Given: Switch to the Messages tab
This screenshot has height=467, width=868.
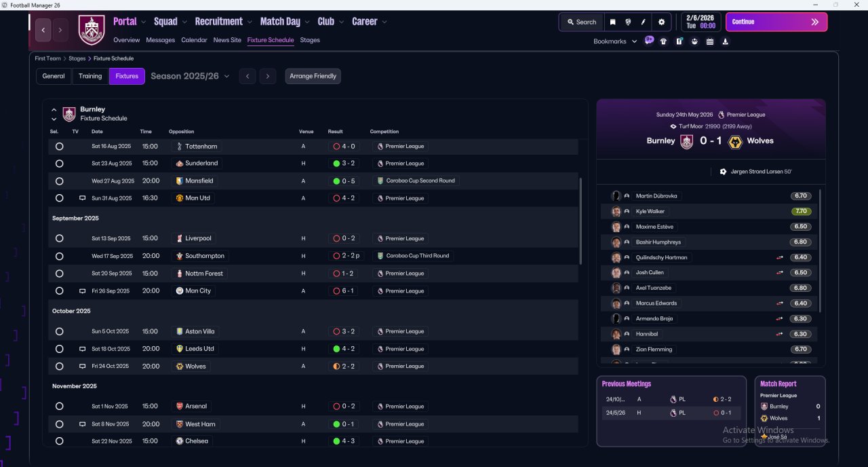Looking at the screenshot, I should point(160,40).
